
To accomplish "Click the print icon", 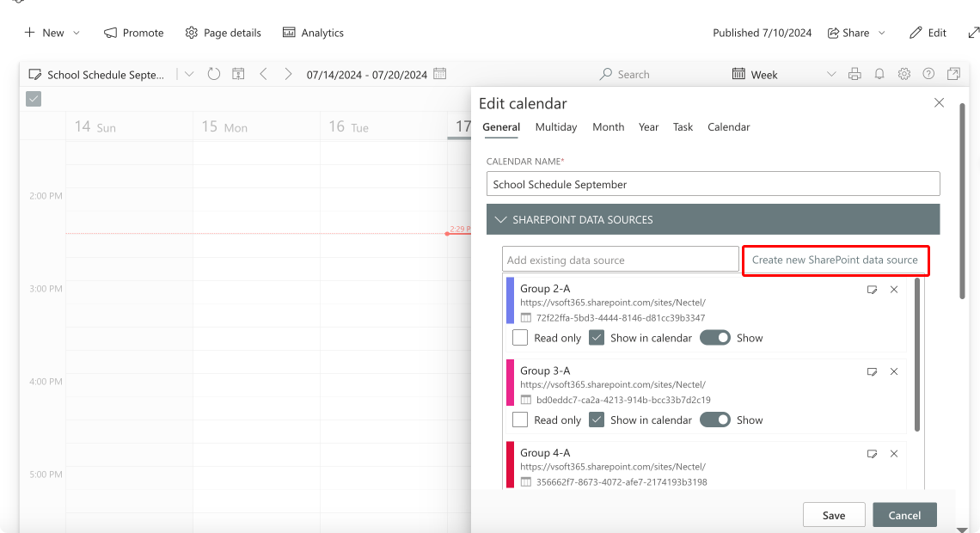I will (854, 74).
